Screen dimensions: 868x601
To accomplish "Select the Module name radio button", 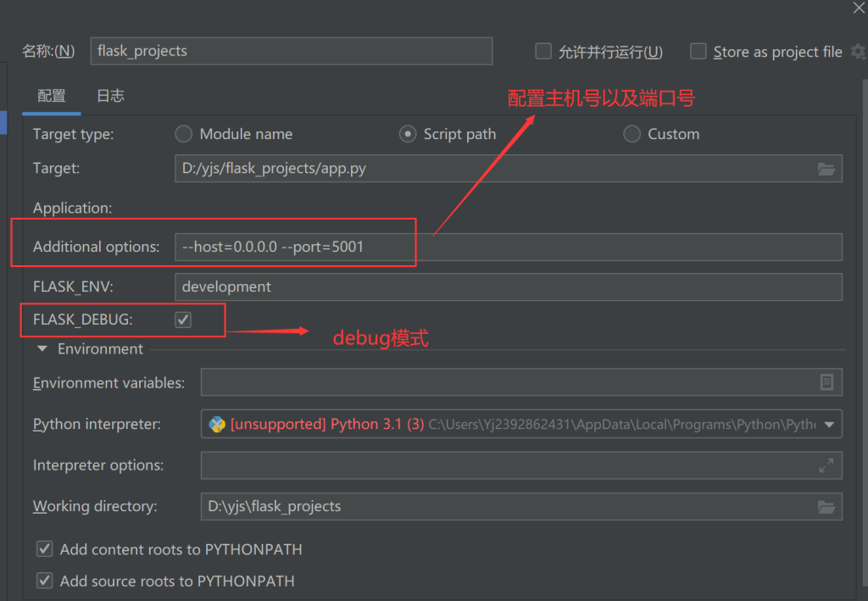I will (x=183, y=134).
